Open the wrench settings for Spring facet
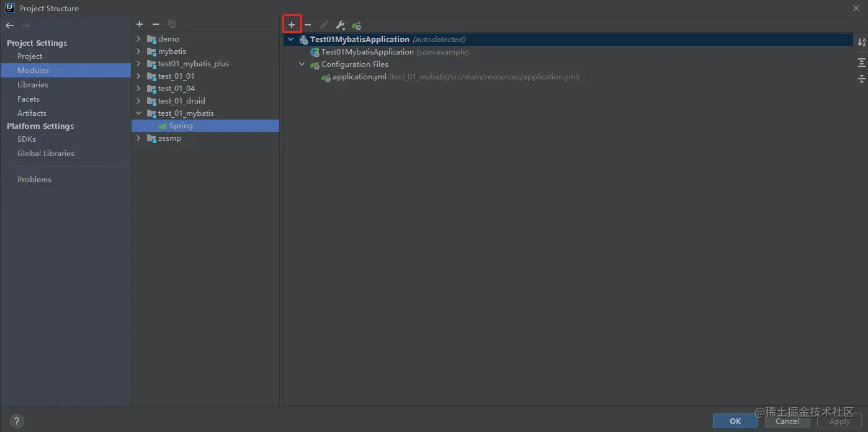The height and width of the screenshot is (432, 868). [x=340, y=25]
